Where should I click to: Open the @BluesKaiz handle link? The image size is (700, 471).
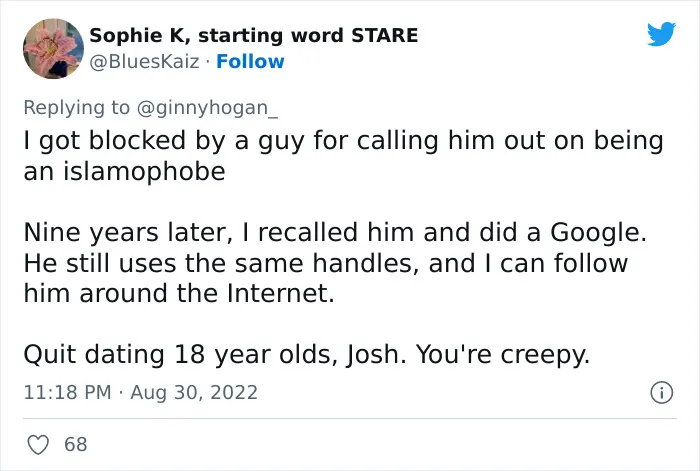coord(144,62)
